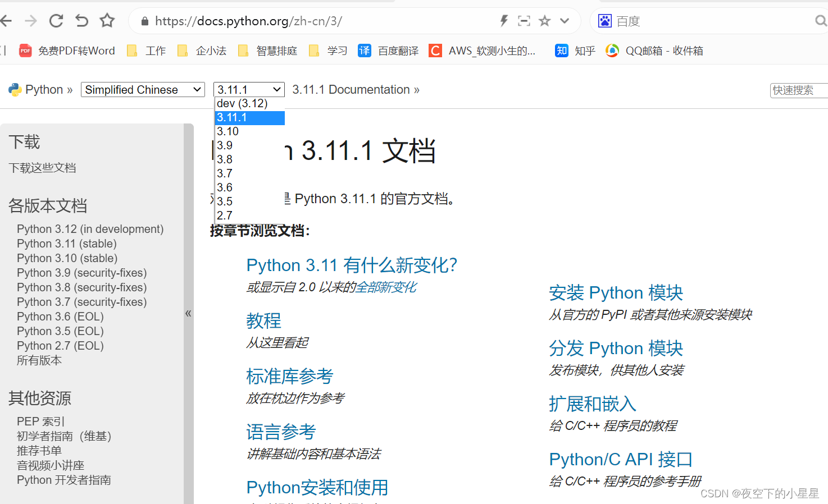Click the undo close-tab icon

82,21
